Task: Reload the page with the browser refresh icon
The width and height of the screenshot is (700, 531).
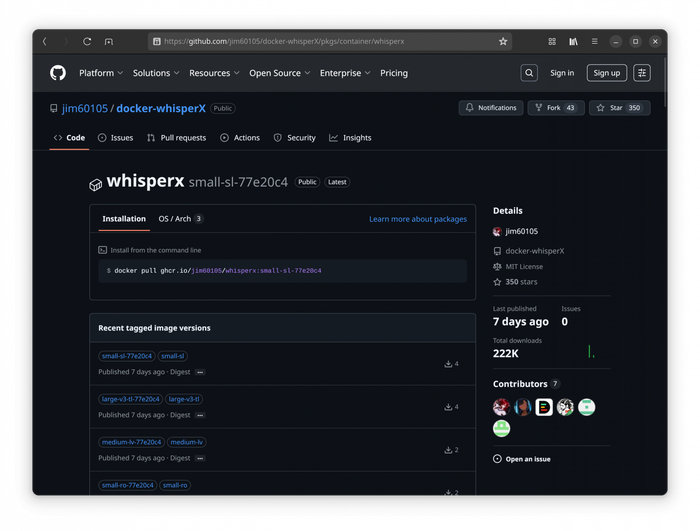Action: pos(87,42)
